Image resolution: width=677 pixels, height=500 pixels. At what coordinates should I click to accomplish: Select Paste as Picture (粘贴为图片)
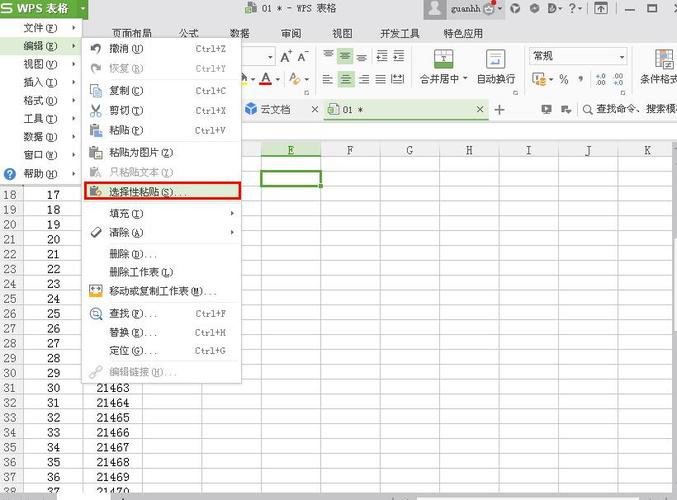click(161, 152)
